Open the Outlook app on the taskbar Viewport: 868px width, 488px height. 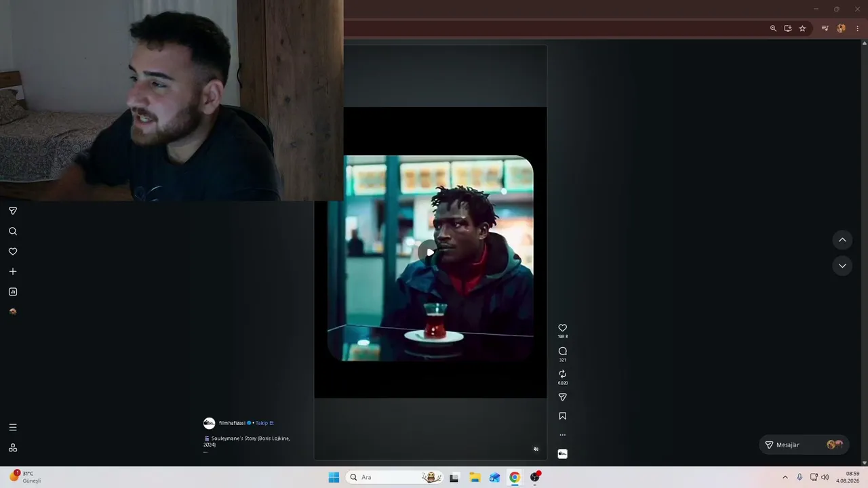pos(494,477)
